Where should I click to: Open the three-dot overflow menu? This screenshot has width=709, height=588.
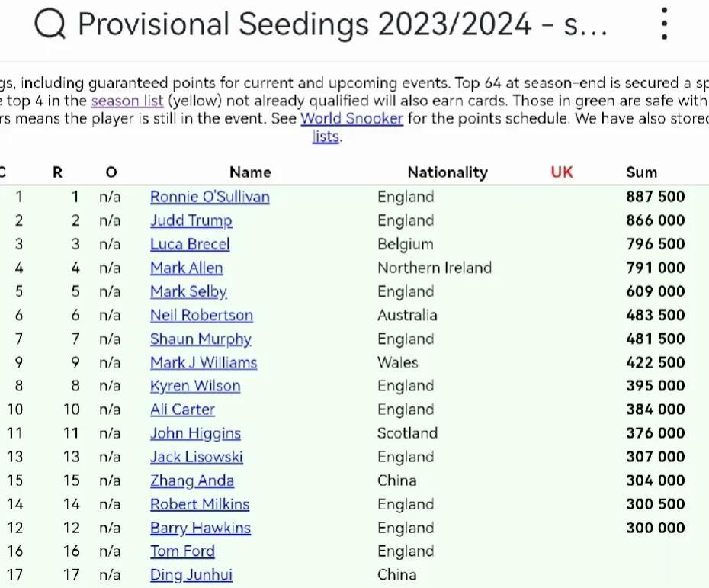click(664, 24)
